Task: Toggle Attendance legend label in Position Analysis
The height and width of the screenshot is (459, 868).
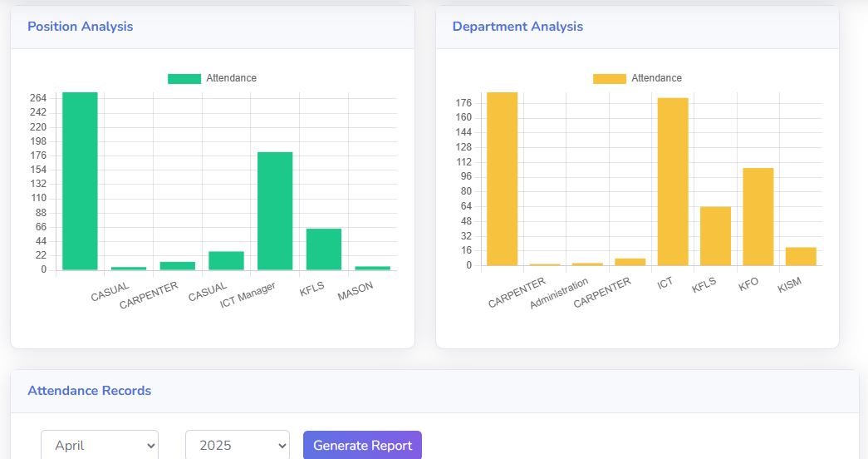Action: [x=231, y=78]
